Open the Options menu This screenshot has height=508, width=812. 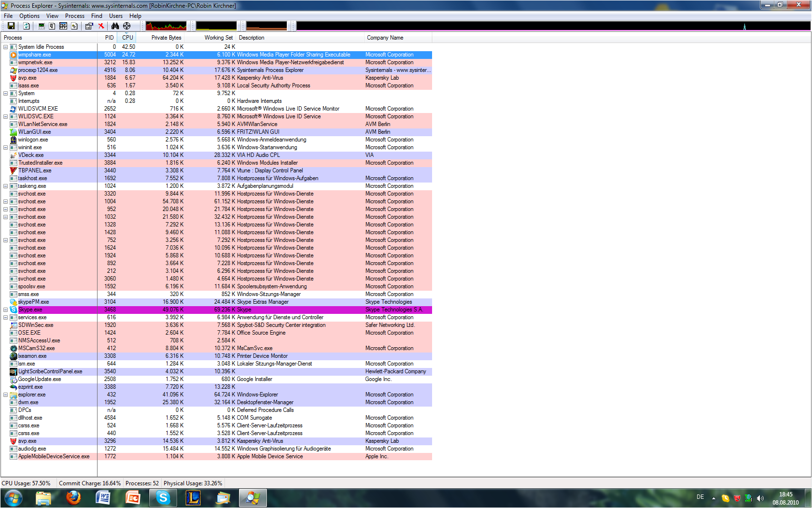tap(29, 16)
